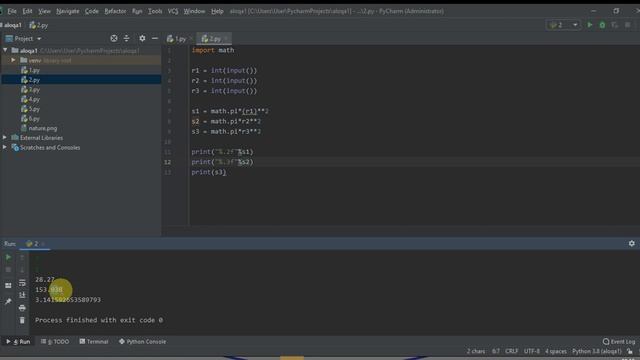This screenshot has height=360, width=640.
Task: Open the TODO tool window
Action: tap(55, 342)
